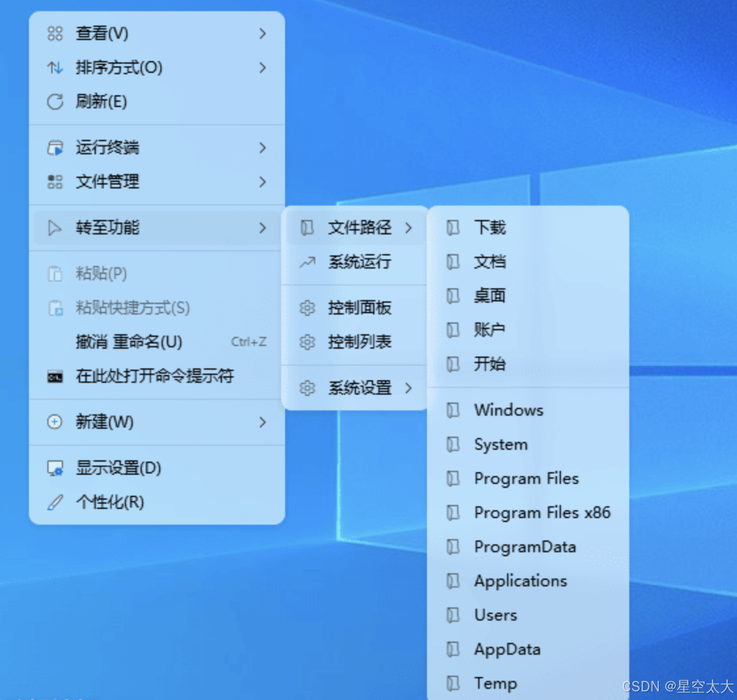Image resolution: width=737 pixels, height=700 pixels.
Task: Click the arrow icon beside 系统运行
Action: 307,262
